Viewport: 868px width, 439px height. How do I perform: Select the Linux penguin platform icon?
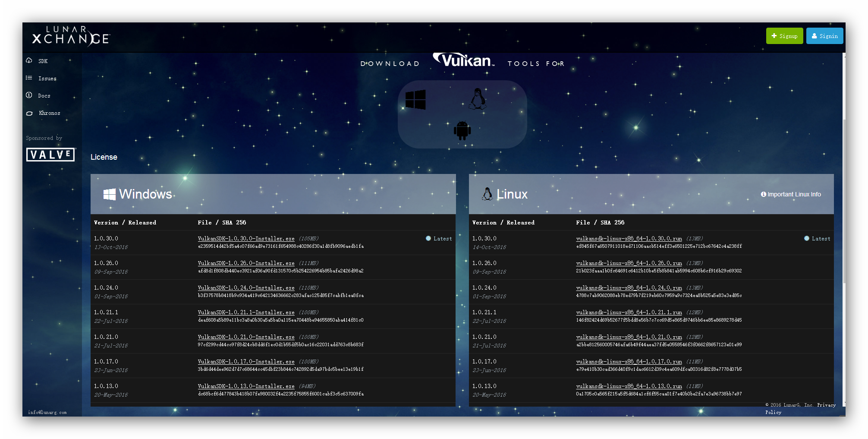point(477,99)
